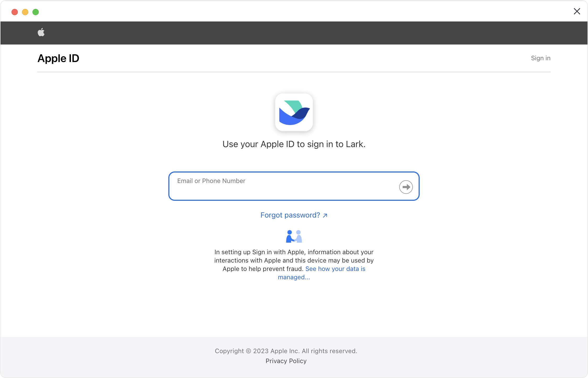Viewport: 588px width, 378px height.
Task: Click the external-link arrow beside Forgot password
Action: tap(325, 215)
